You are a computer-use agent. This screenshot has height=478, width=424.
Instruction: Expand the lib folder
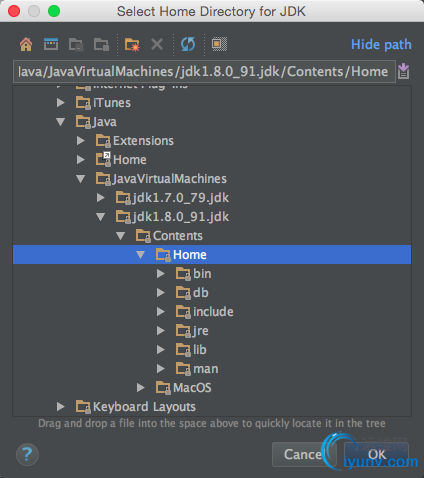(161, 350)
